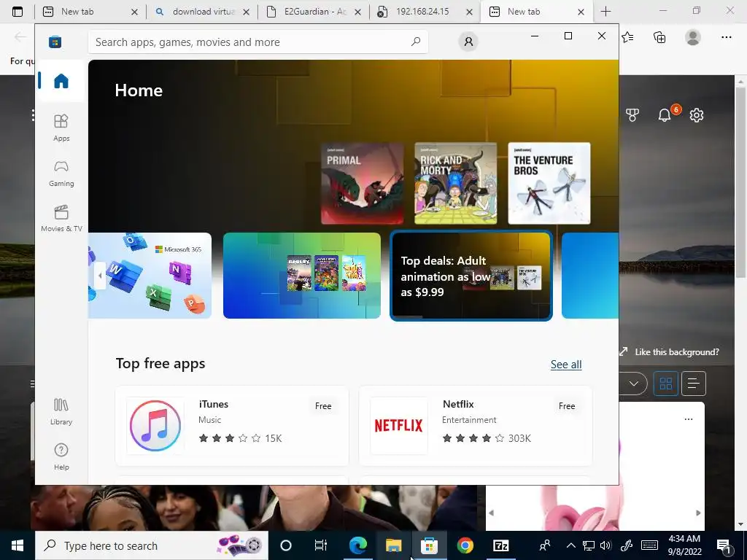Open Edge Favorites star icon
This screenshot has height=560, width=747.
pos(627,37)
